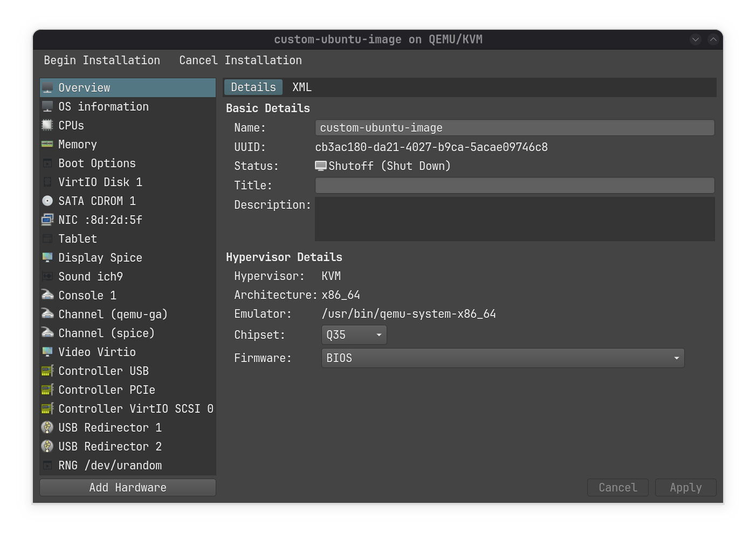Click the USB Redirector 2 icon
The height and width of the screenshot is (539, 756).
(x=47, y=447)
